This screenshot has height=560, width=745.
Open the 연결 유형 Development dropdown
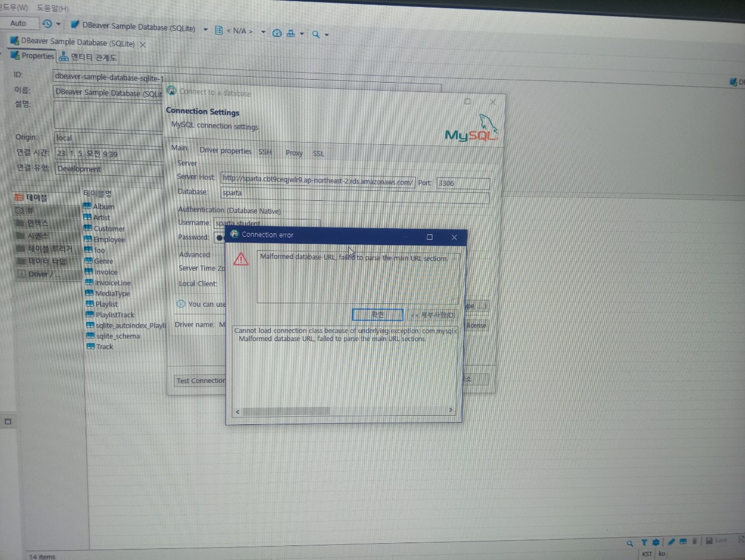(x=109, y=169)
